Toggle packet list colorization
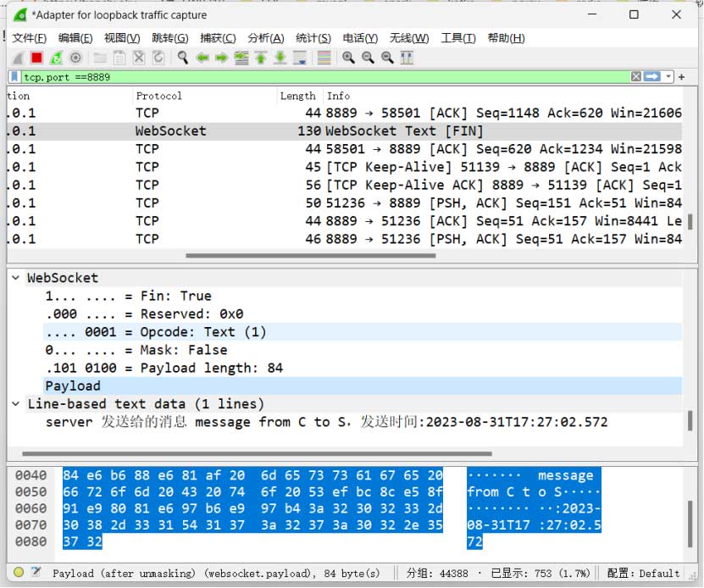704x588 pixels. pos(323,58)
